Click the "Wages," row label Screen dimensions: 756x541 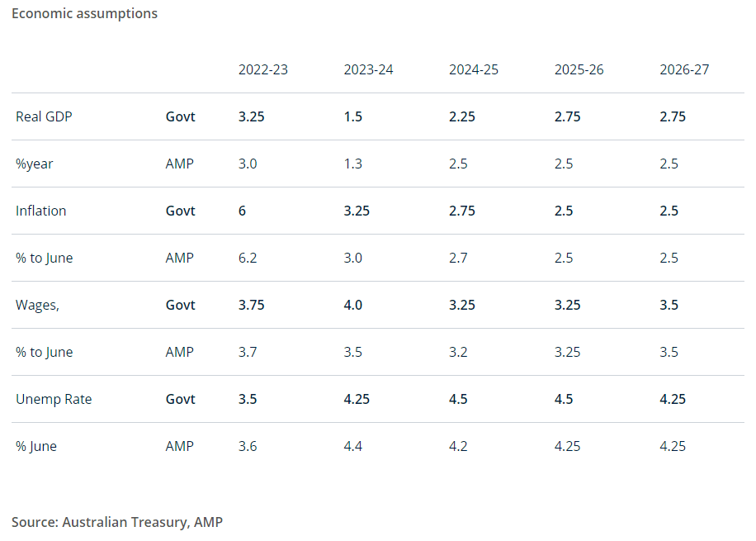tap(37, 305)
